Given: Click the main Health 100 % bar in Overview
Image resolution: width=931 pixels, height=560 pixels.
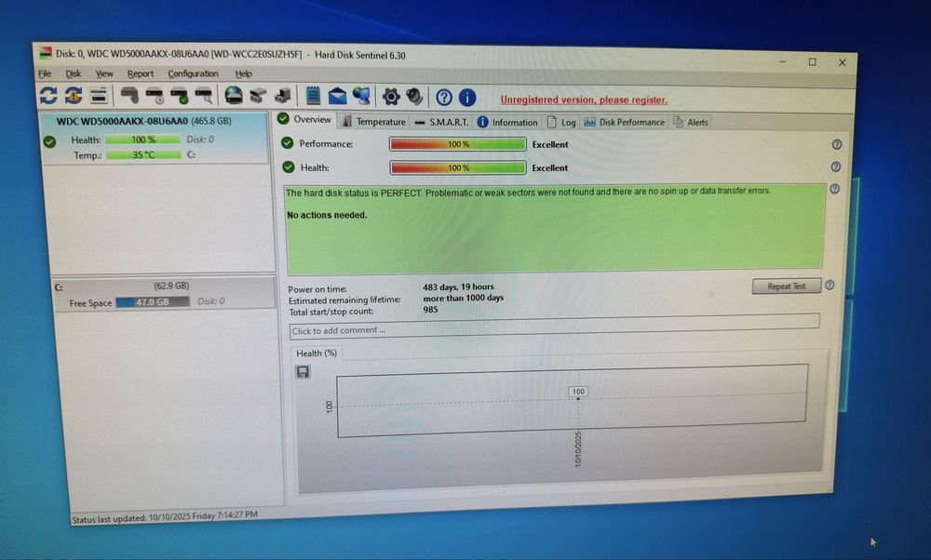Looking at the screenshot, I should pos(458,167).
